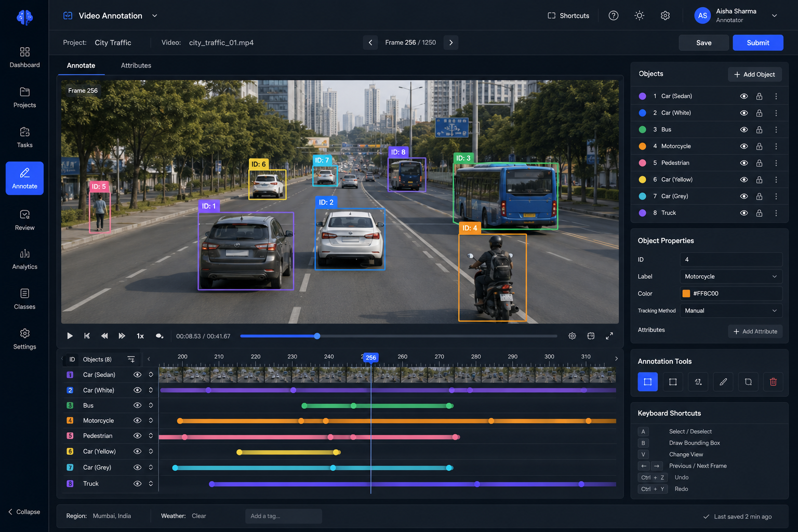798x532 pixels.
Task: Click Add Attribute
Action: tap(755, 331)
